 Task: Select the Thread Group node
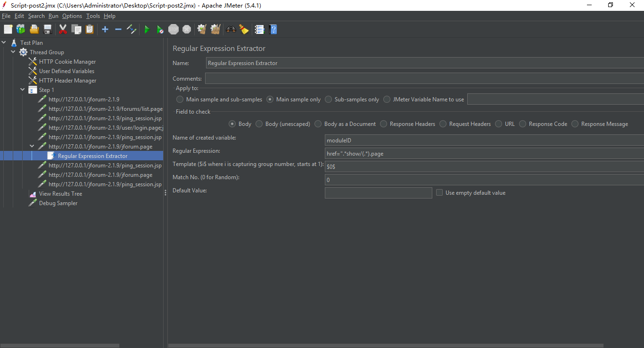pos(47,52)
